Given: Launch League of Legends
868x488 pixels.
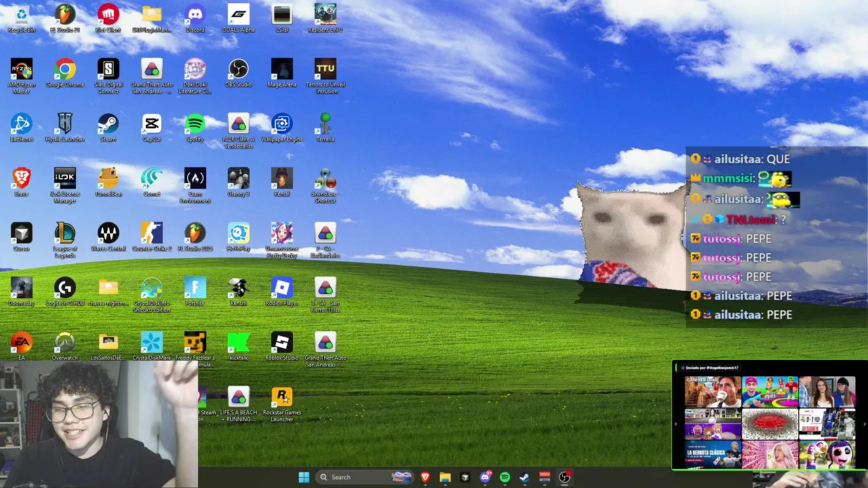Looking at the screenshot, I should pyautogui.click(x=64, y=241).
